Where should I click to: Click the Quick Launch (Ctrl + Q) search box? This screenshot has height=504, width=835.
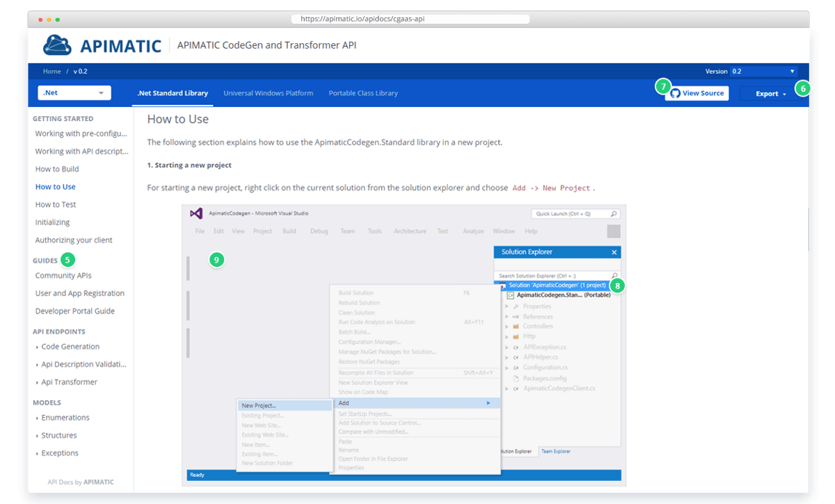[x=575, y=214]
